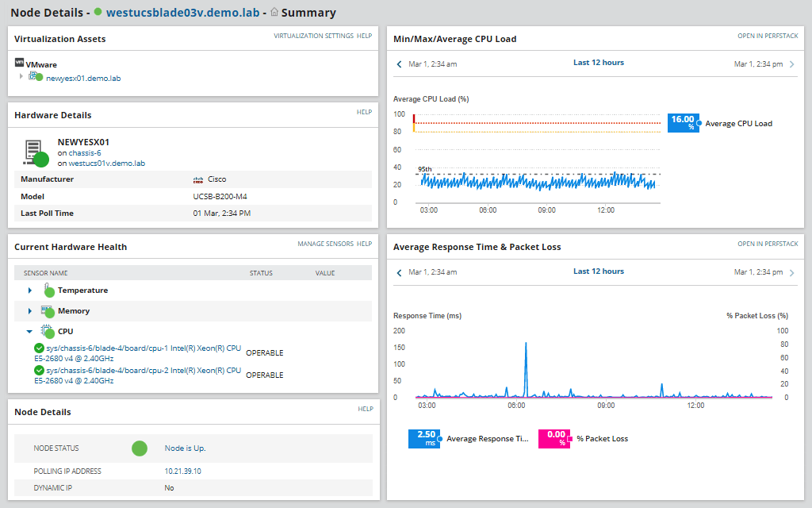
Task: Click the Memory sensor icon
Action: click(46, 310)
